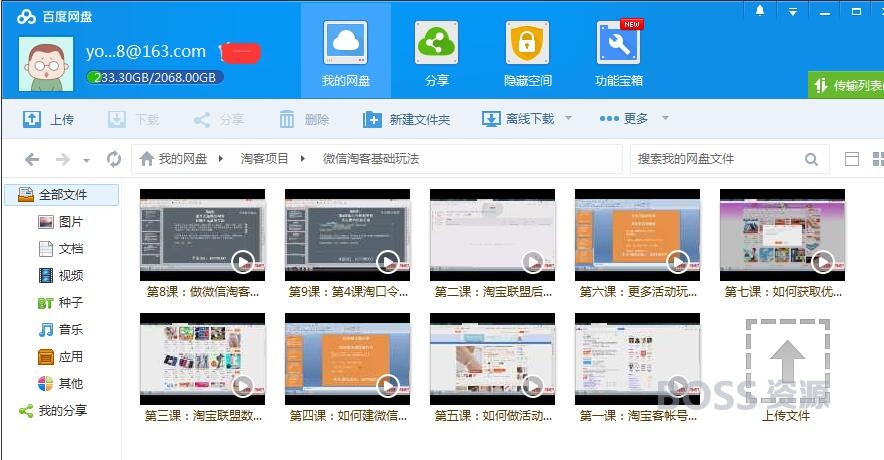Select 全部文件 in the sidebar
The image size is (884, 460).
point(62,194)
